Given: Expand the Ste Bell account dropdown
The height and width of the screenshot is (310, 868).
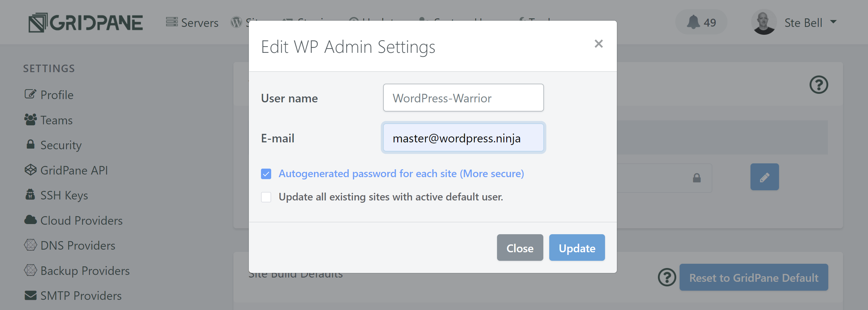Looking at the screenshot, I should (x=833, y=22).
